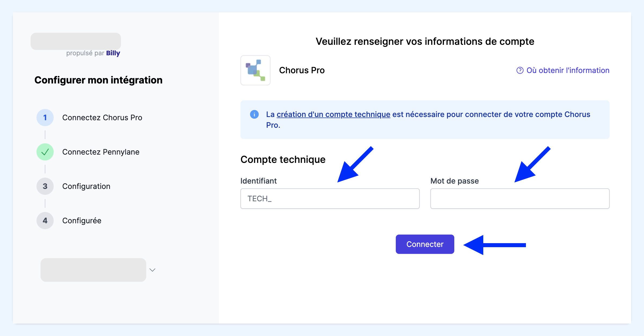Open the Configurée step
This screenshot has width=644, height=336.
coord(82,221)
